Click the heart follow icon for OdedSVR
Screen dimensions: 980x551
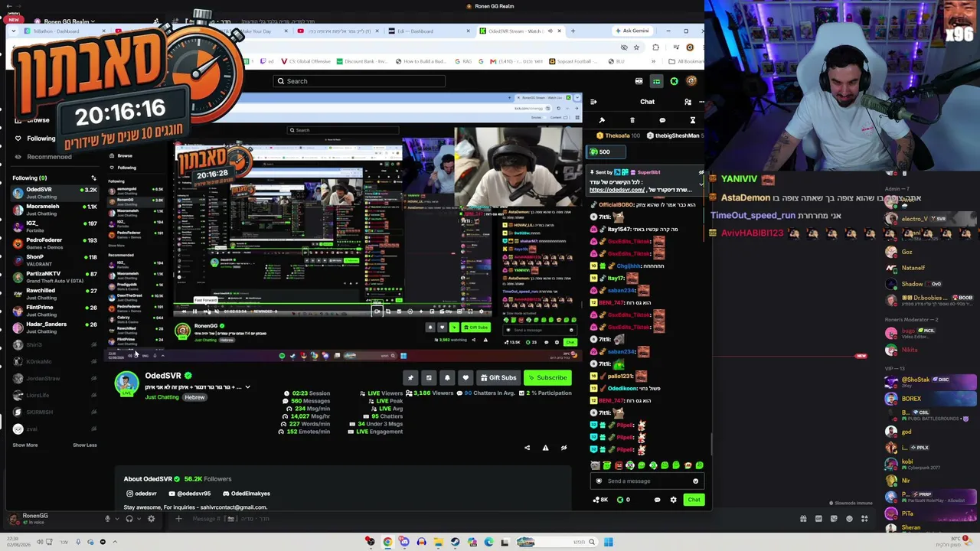[x=465, y=377]
